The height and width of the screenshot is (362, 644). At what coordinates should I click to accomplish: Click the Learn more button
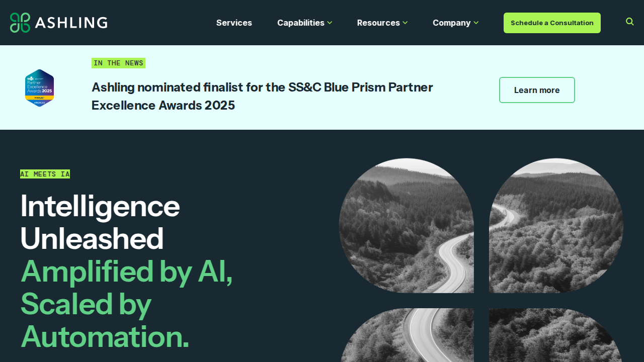537,90
